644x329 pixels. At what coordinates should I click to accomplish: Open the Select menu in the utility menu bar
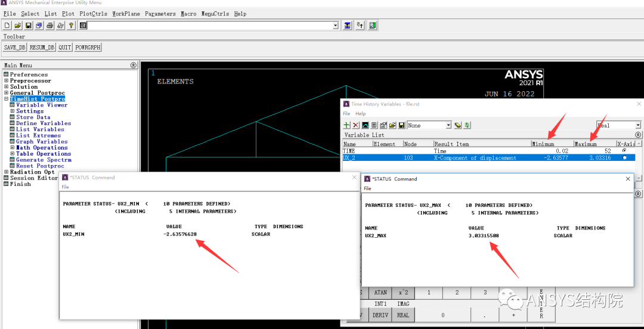click(30, 14)
